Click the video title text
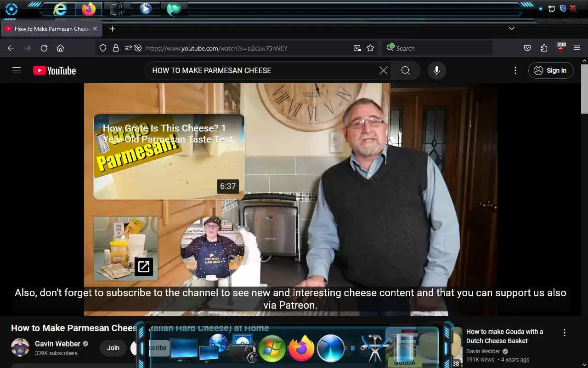Image resolution: width=588 pixels, height=368 pixels. click(x=140, y=328)
